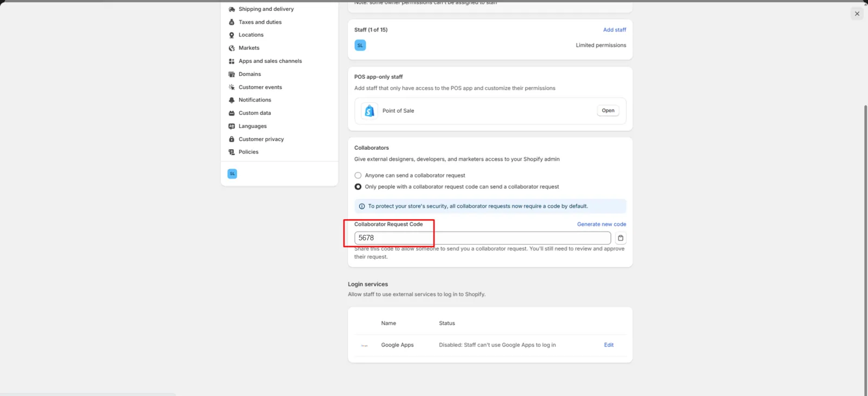The width and height of the screenshot is (868, 396).
Task: Click the Name column header
Action: click(388, 323)
